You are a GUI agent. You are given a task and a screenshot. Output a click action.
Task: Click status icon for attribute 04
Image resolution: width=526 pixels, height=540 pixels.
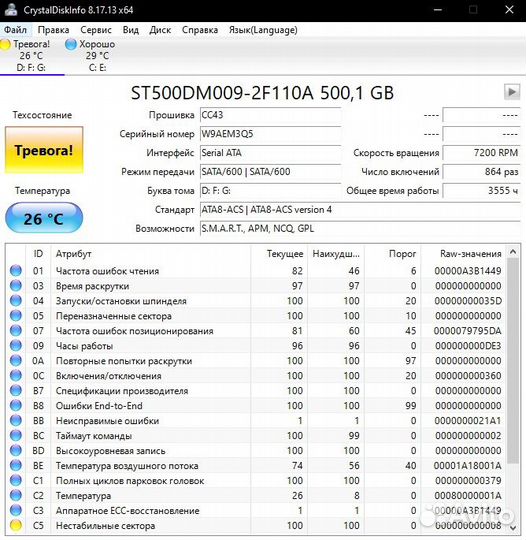point(16,301)
